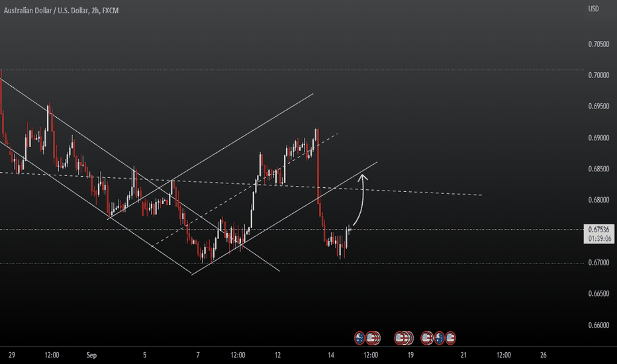Click the 21 date label on the time axis
617x364 pixels.
(x=463, y=355)
